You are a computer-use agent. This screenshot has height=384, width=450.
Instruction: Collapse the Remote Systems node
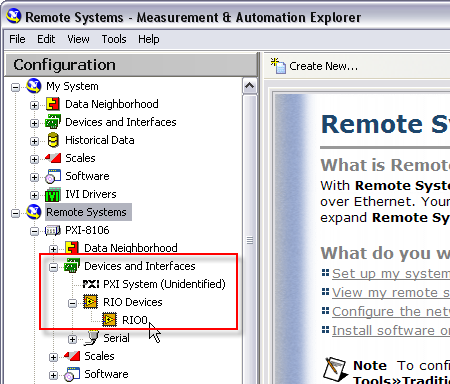[x=15, y=213]
